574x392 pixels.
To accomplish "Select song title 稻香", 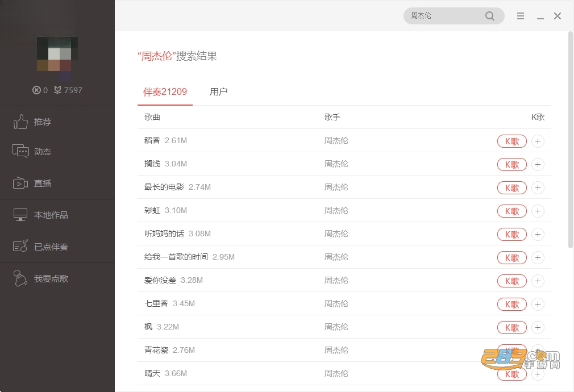I will click(152, 140).
